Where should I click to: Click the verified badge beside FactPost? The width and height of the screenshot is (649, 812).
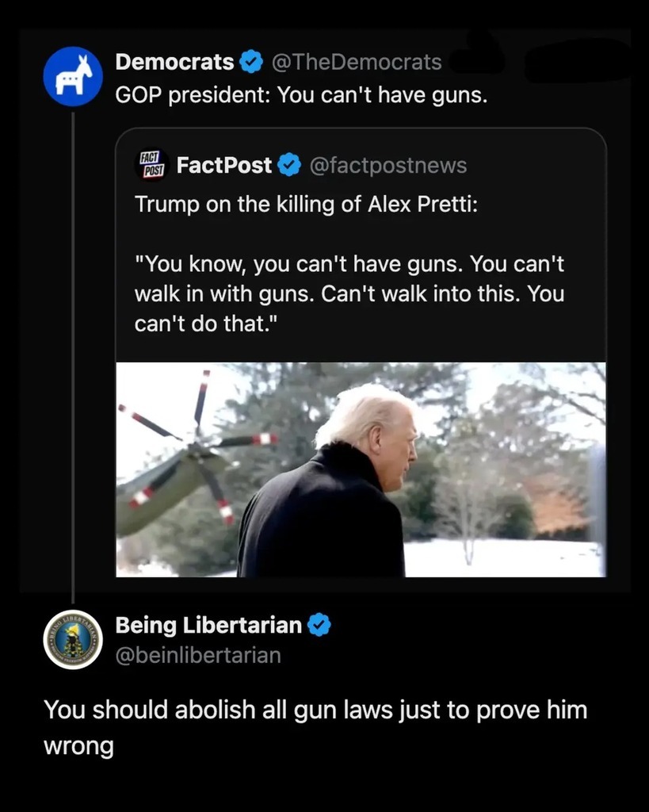click(289, 165)
